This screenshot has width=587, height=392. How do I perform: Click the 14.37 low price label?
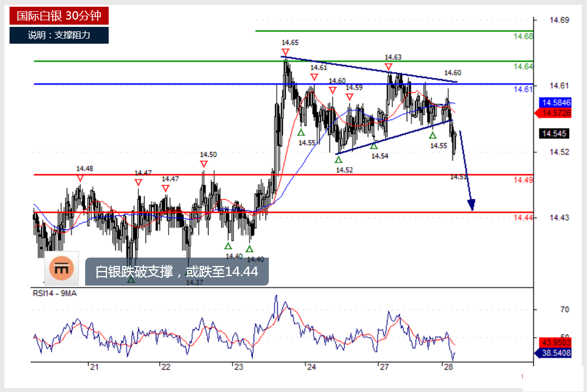point(194,283)
